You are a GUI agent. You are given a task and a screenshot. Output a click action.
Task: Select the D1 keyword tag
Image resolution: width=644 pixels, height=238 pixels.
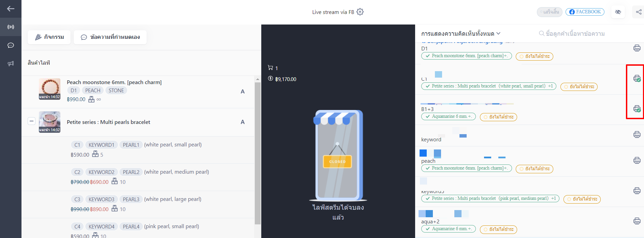click(x=74, y=91)
